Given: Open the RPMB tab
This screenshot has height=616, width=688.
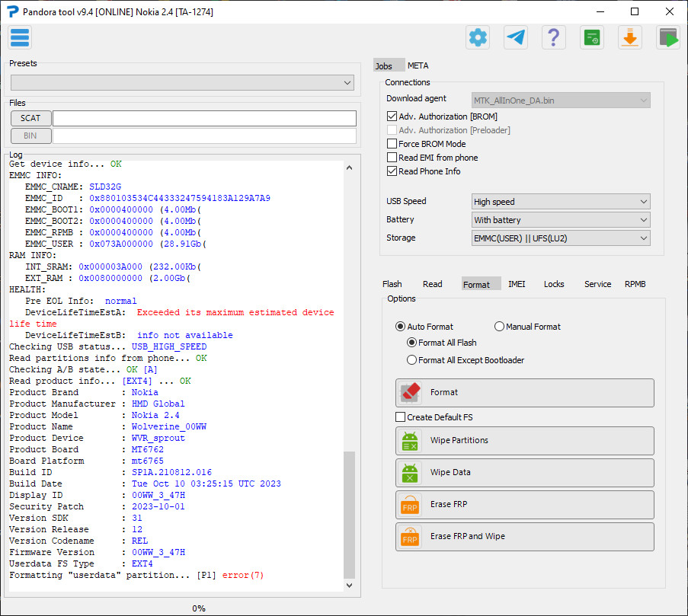Looking at the screenshot, I should 635,284.
